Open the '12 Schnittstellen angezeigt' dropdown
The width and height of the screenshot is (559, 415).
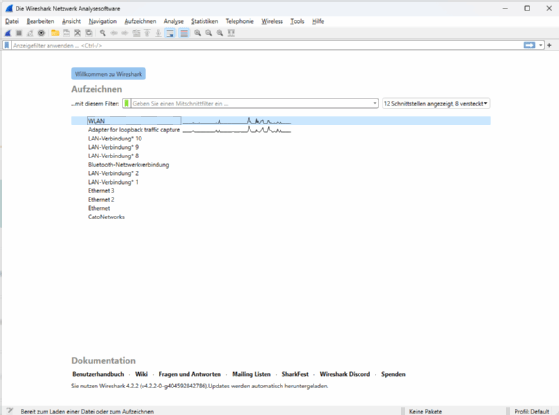436,103
